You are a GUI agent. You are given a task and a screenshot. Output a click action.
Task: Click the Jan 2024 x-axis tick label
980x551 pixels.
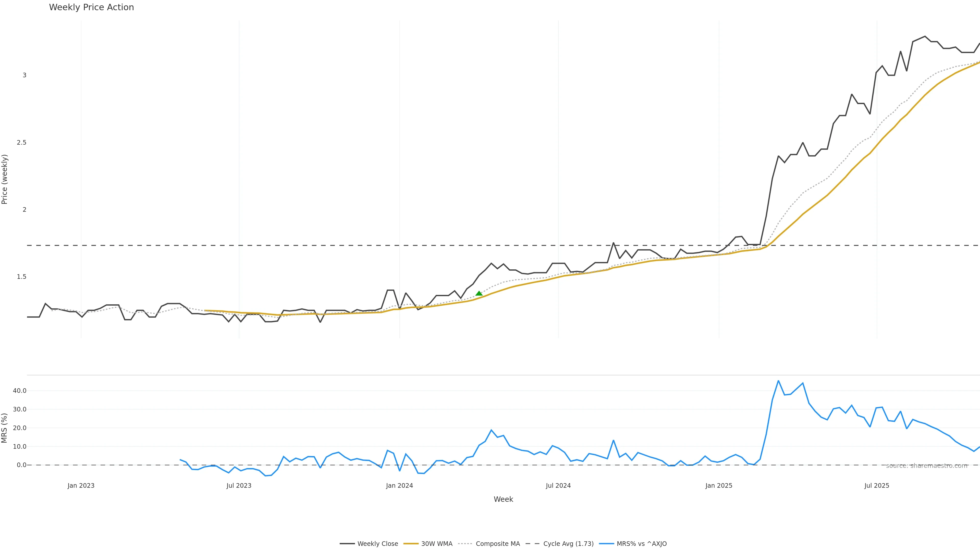pyautogui.click(x=399, y=486)
